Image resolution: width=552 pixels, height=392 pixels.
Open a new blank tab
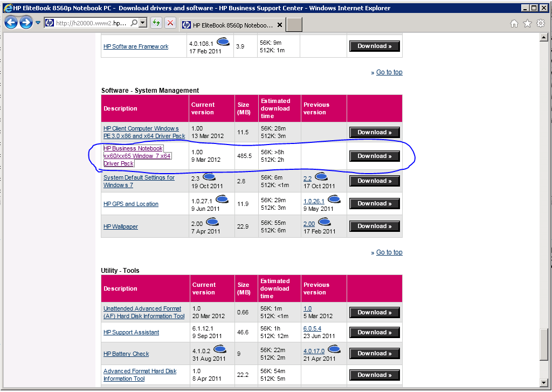pos(294,25)
